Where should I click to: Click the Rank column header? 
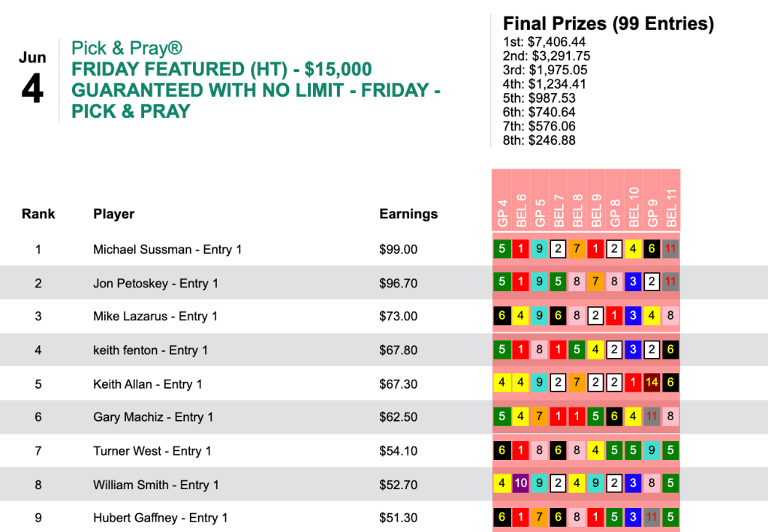tap(38, 214)
